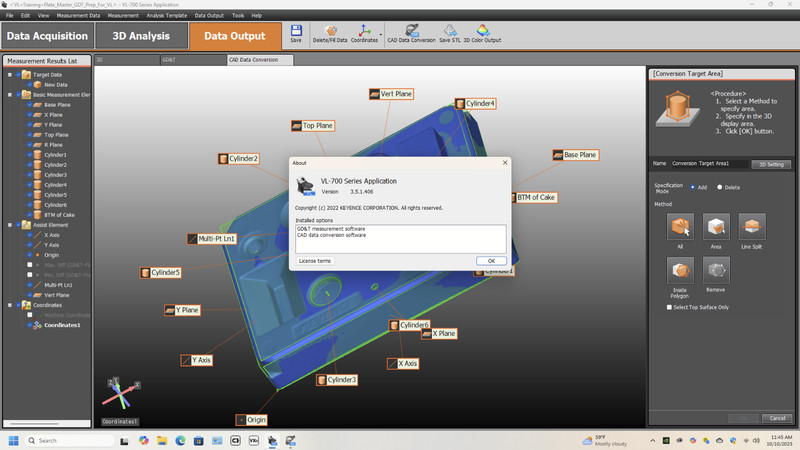Select the Inside Polygon method icon

[680, 270]
